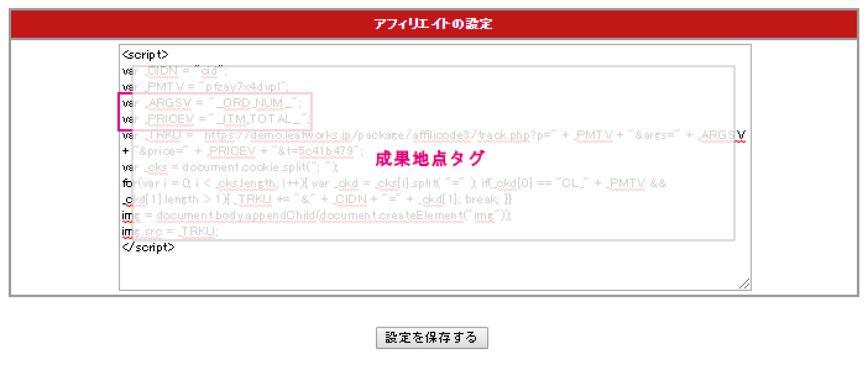Click the closing </script> tag line
Screen dimensions: 868x370
(148, 247)
